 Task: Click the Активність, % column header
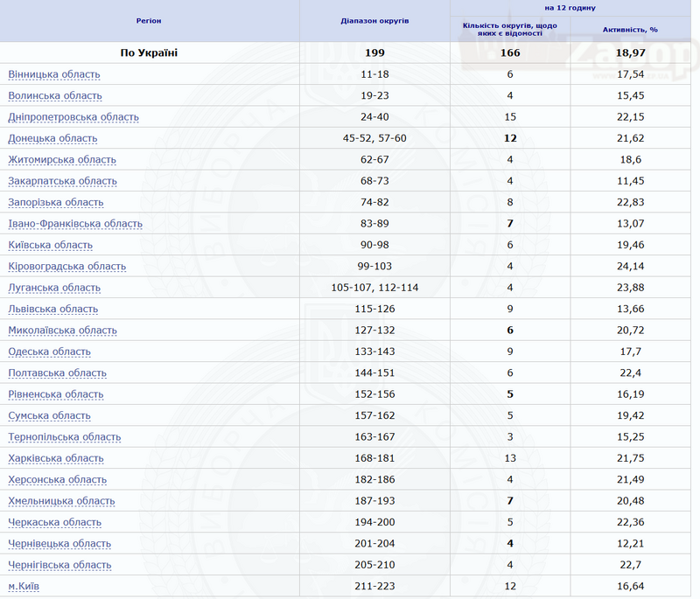click(630, 29)
